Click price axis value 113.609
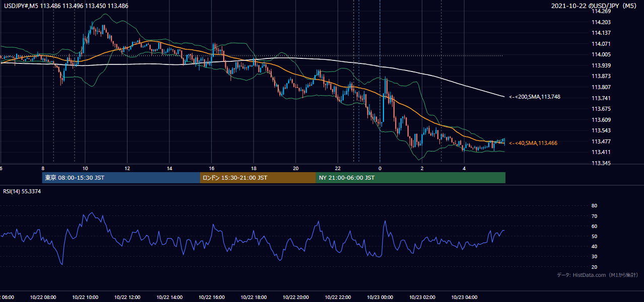The width and height of the screenshot is (644, 302). coord(601,120)
